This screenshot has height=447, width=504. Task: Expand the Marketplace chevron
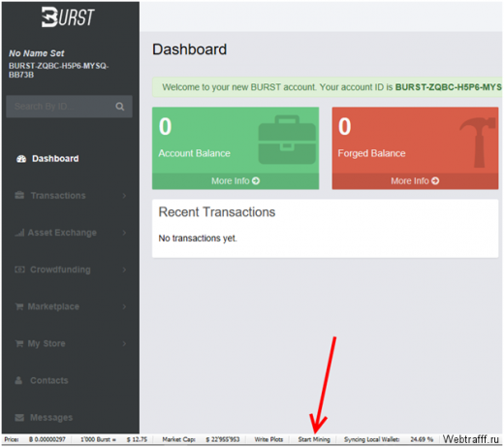point(124,306)
